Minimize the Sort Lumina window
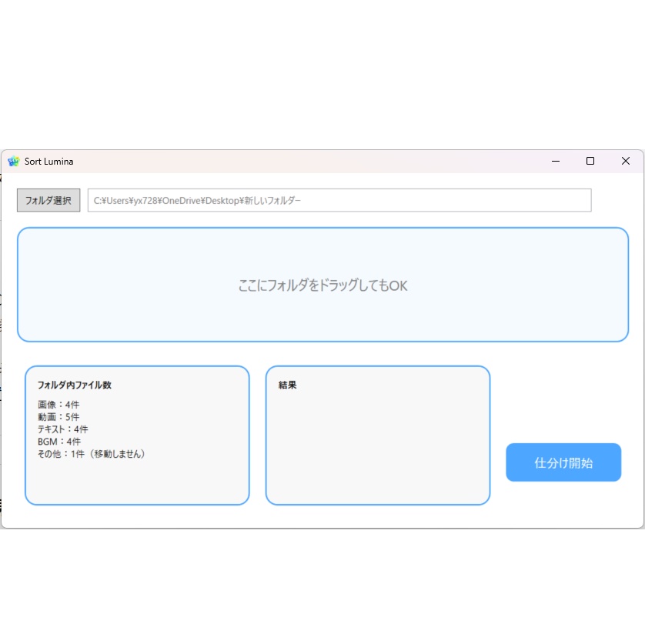The width and height of the screenshot is (645, 644). [x=556, y=161]
